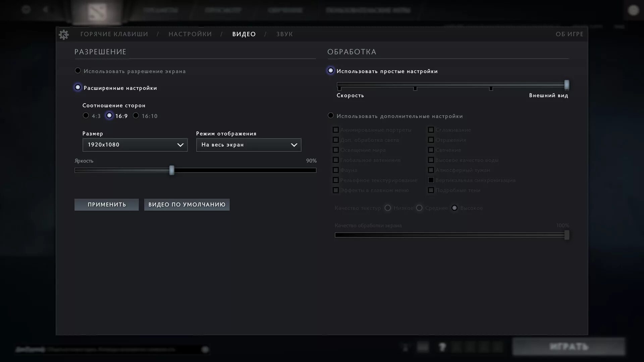Select Использовать дополнительные настройки option
Image resolution: width=644 pixels, height=362 pixels.
(331, 116)
